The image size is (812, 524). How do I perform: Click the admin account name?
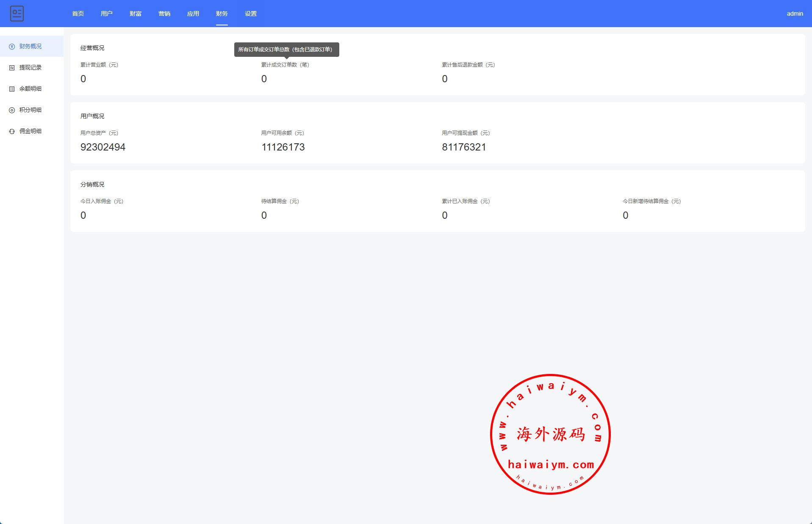point(795,14)
